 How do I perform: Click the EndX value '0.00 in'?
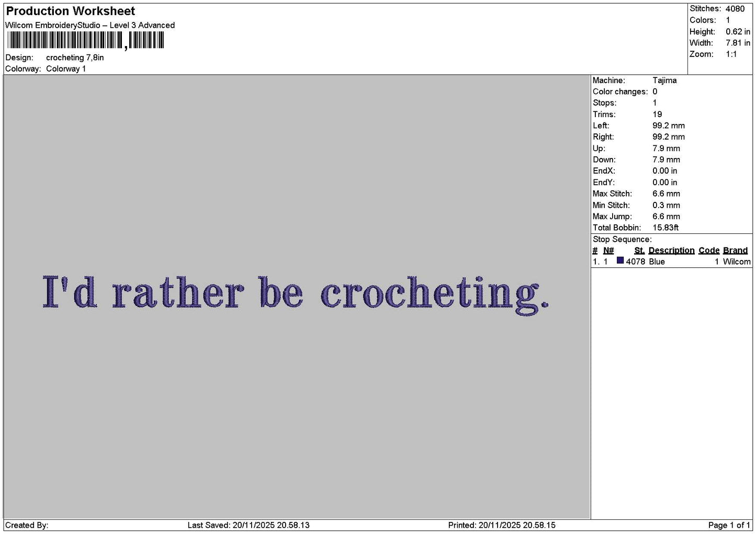tap(664, 171)
